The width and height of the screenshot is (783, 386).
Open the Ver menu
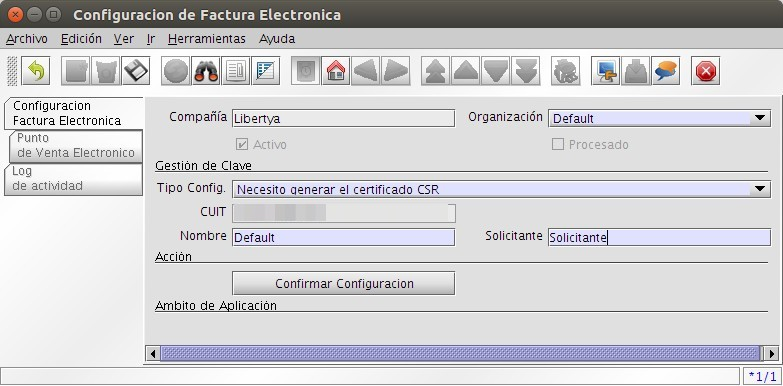pos(123,38)
